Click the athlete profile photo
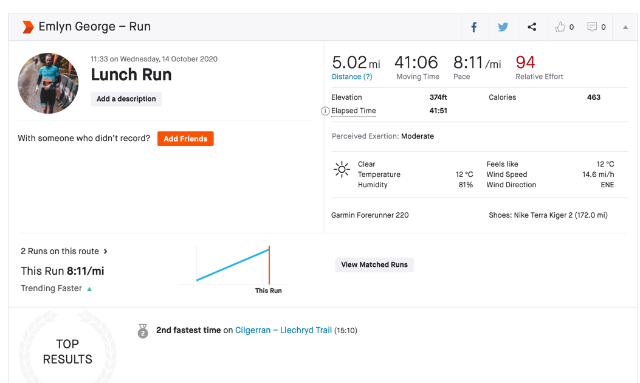 [x=48, y=83]
